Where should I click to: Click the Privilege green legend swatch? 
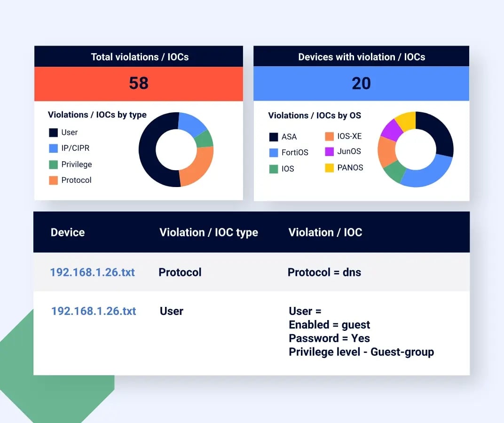[x=53, y=164]
